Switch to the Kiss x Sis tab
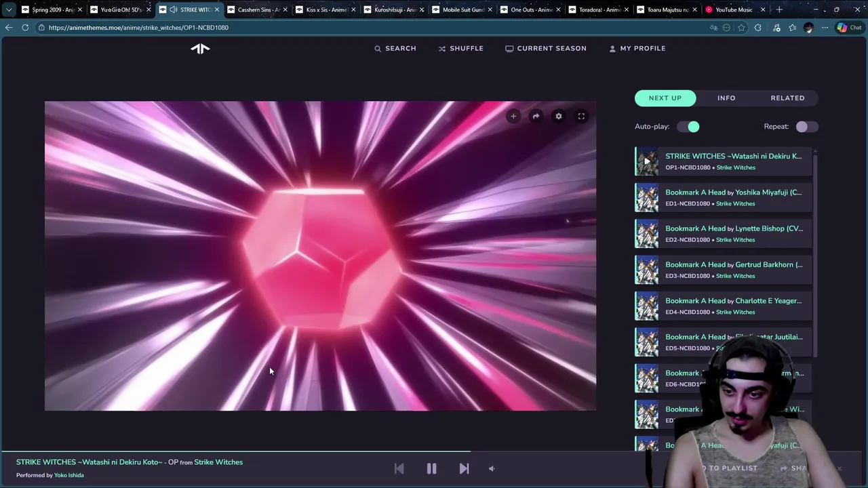Viewport: 868px width, 488px height. [326, 9]
